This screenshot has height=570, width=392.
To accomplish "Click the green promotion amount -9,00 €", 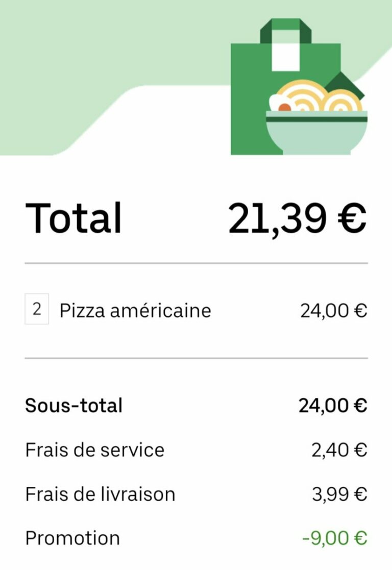I will pos(334,538).
